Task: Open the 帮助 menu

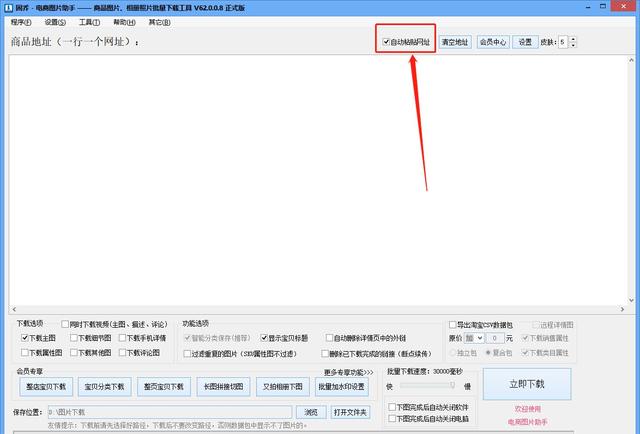Action: tap(123, 21)
